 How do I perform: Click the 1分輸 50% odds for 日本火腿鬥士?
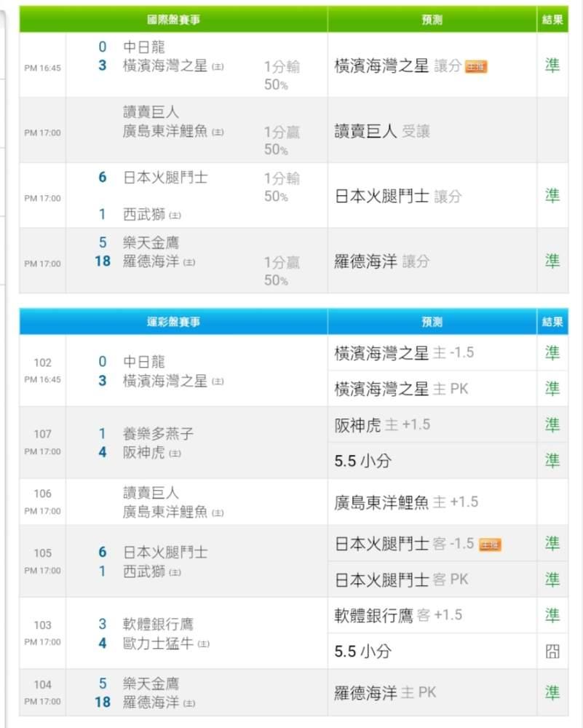tap(281, 187)
